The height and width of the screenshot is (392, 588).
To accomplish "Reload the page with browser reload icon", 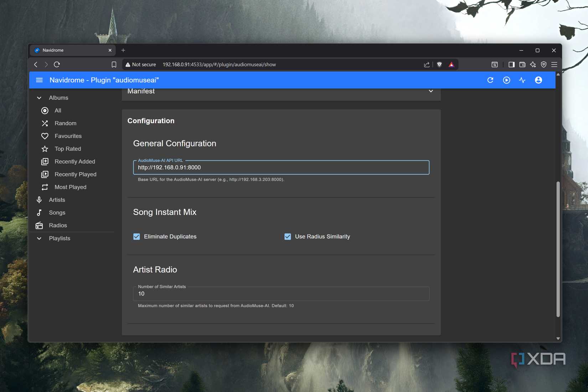I will tap(57, 65).
